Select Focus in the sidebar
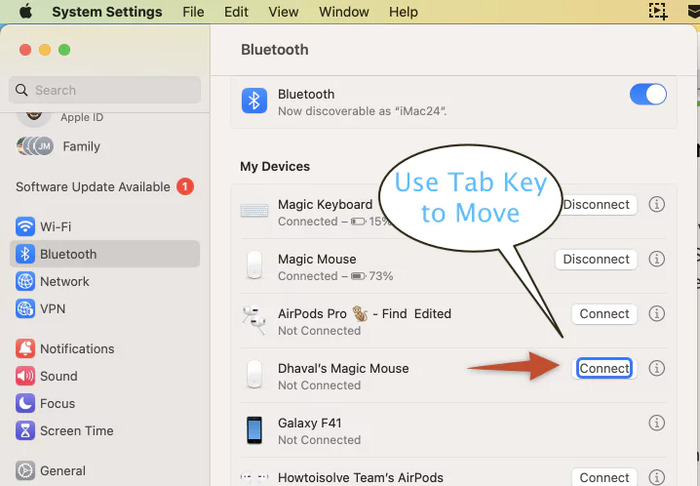Viewport: 700px width, 486px height. click(58, 403)
